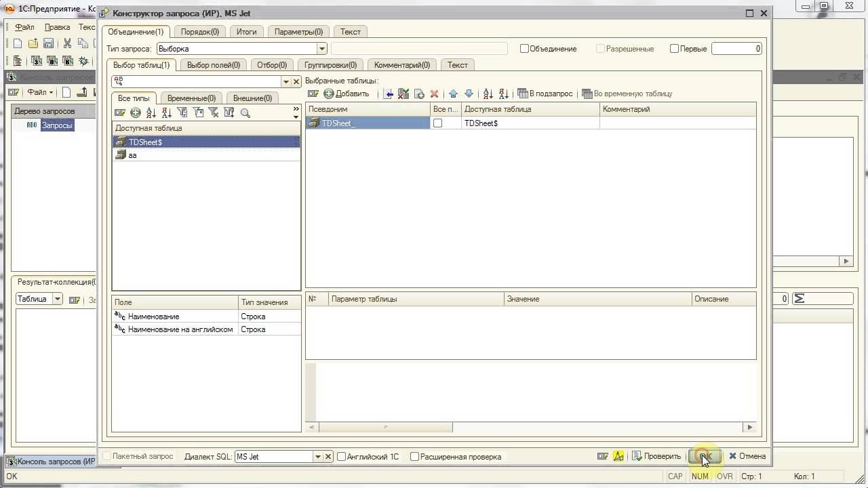This screenshot has height=488, width=868.
Task: Move selected table down
Action: pos(469,94)
